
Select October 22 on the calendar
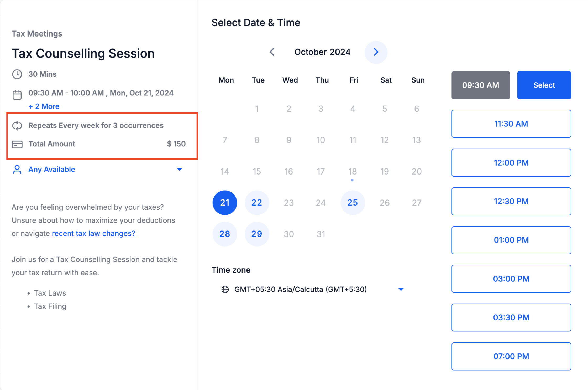(x=257, y=203)
